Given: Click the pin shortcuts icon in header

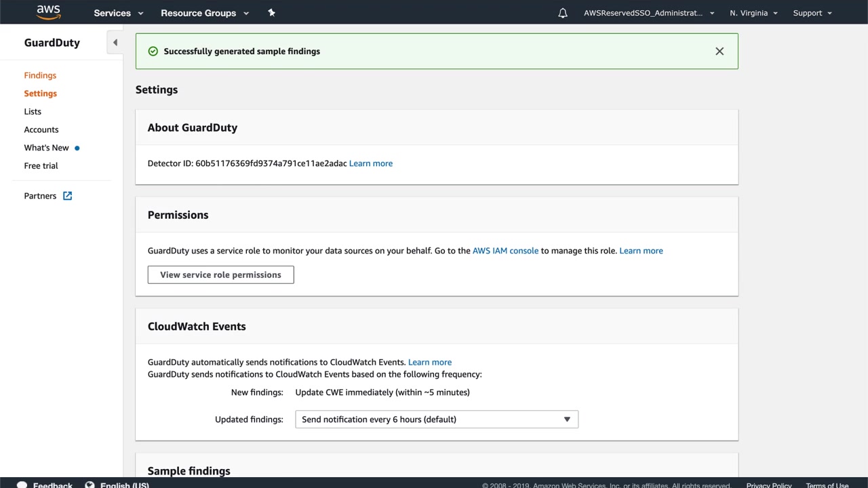Looking at the screenshot, I should 271,13.
